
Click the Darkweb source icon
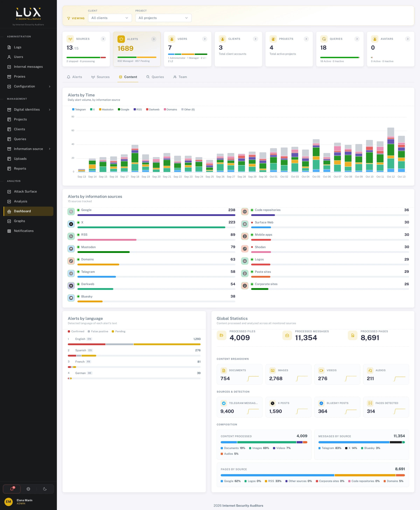(x=71, y=286)
